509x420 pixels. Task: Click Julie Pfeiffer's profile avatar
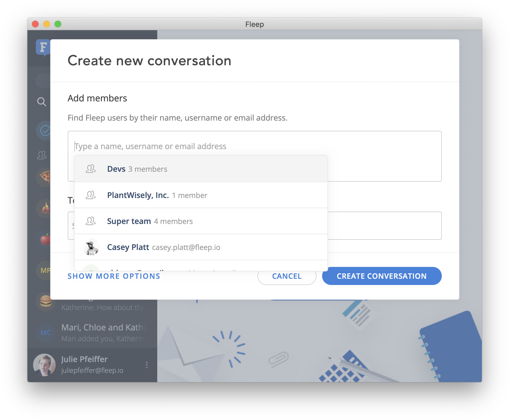click(44, 365)
